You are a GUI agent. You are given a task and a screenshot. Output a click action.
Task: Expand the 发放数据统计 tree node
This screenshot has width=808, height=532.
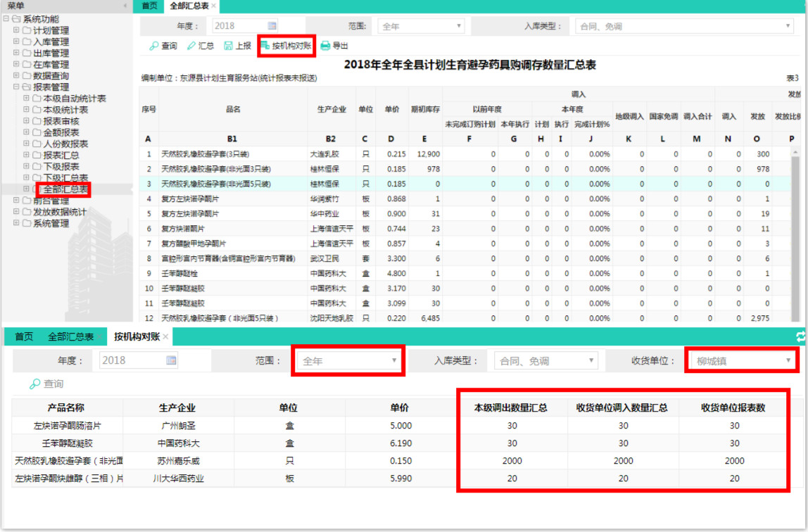[x=16, y=212]
